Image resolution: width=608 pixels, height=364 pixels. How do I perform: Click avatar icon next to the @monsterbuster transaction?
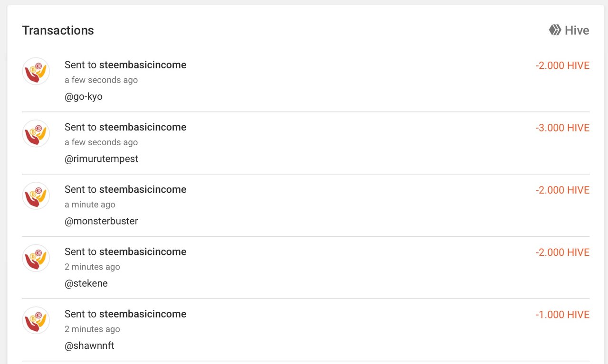pyautogui.click(x=36, y=196)
